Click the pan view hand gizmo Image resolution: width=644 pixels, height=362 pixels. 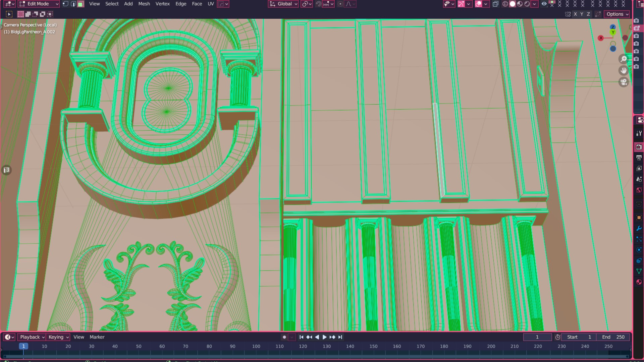(x=624, y=71)
